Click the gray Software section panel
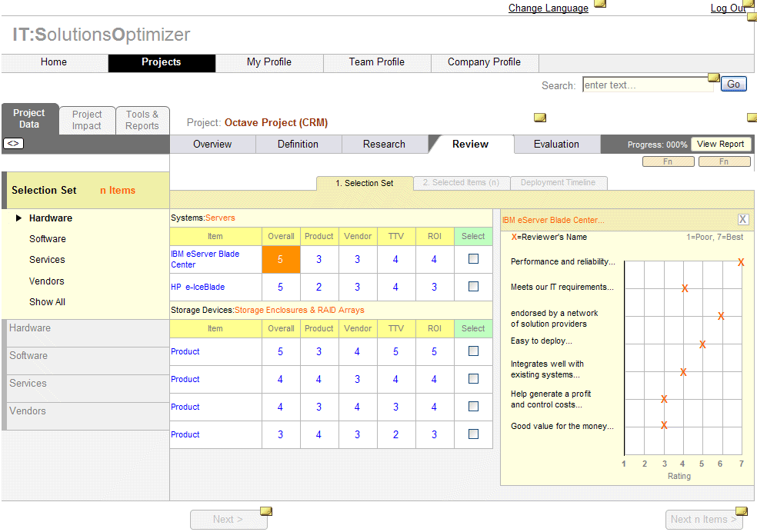The height and width of the screenshot is (532, 757). [x=88, y=361]
